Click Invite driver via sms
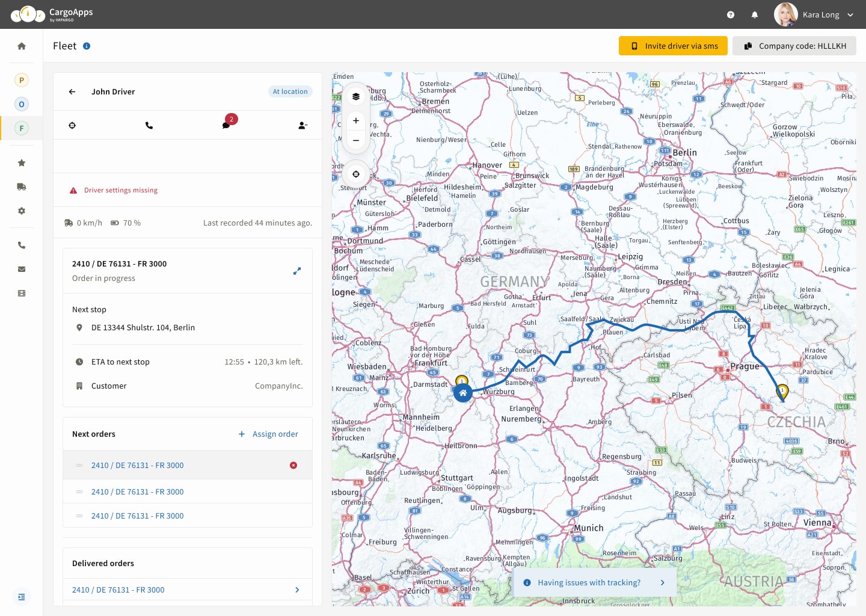Image resolution: width=866 pixels, height=616 pixels. click(x=673, y=46)
